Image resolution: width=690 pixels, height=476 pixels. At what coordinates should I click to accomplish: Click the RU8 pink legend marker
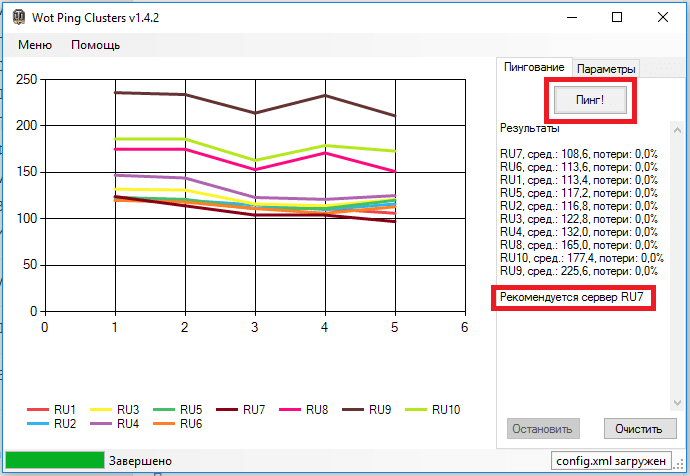[x=290, y=410]
